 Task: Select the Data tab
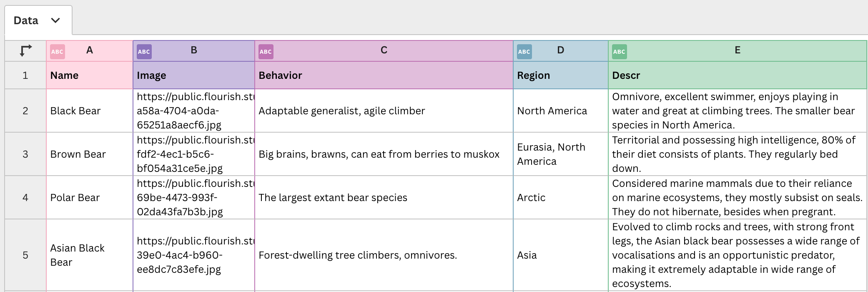[x=38, y=20]
